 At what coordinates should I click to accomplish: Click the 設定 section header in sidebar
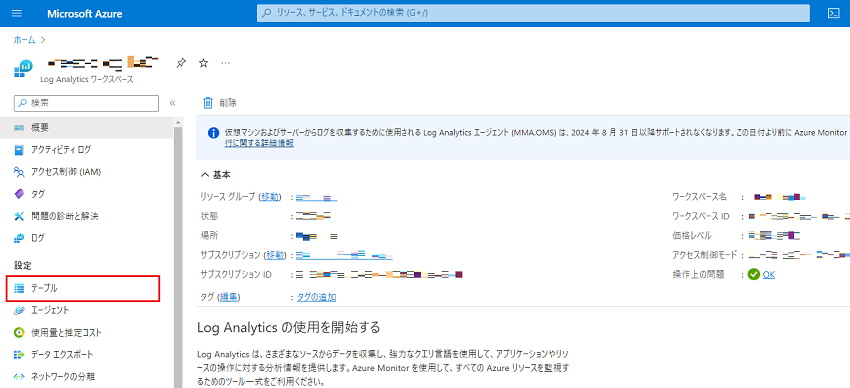pos(23,266)
